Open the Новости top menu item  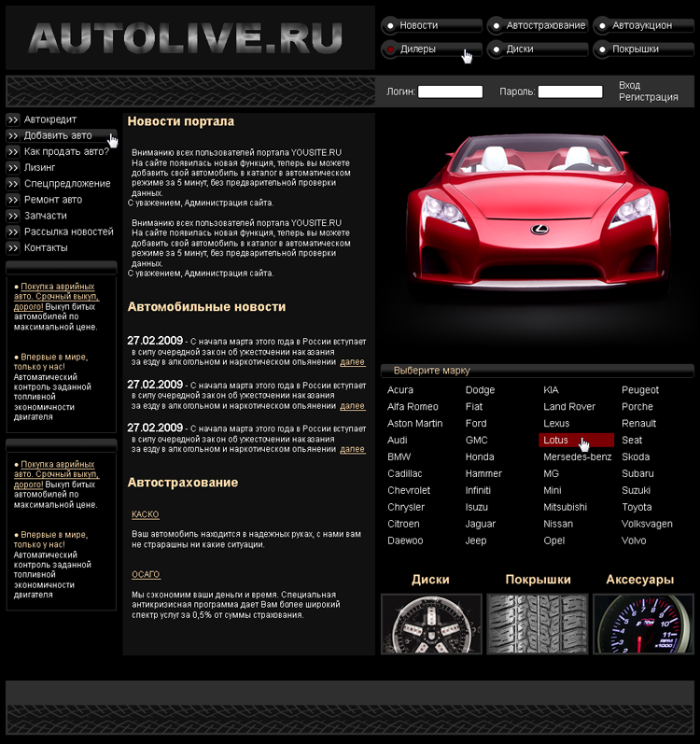pyautogui.click(x=431, y=25)
